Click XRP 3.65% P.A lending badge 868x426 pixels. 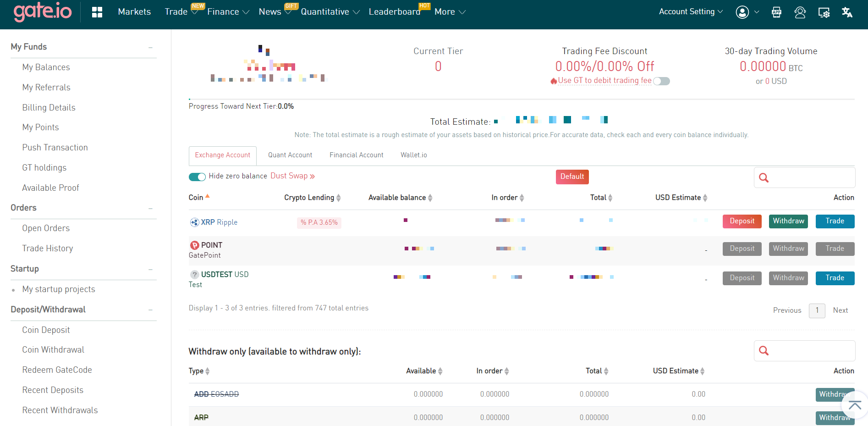[319, 223]
